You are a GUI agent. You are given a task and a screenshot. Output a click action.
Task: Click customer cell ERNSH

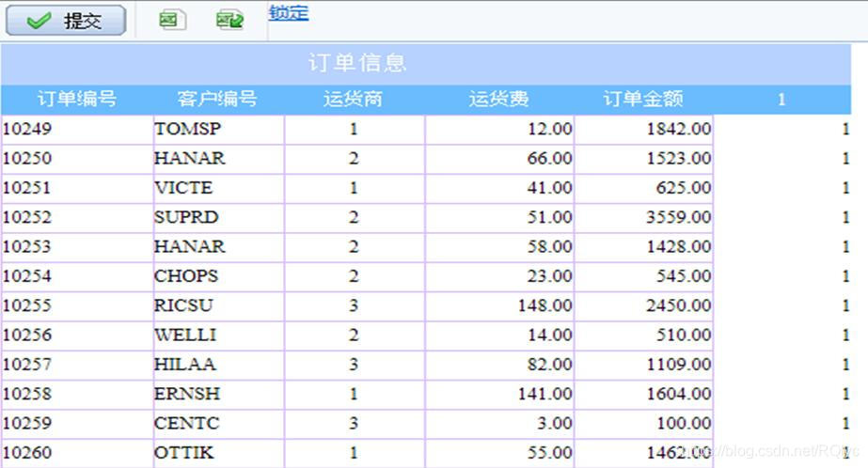(x=219, y=394)
